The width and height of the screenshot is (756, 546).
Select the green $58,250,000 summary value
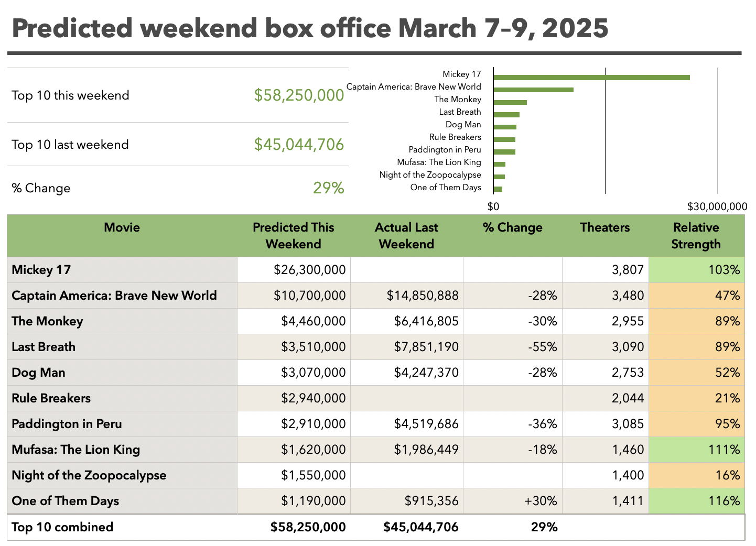click(299, 95)
